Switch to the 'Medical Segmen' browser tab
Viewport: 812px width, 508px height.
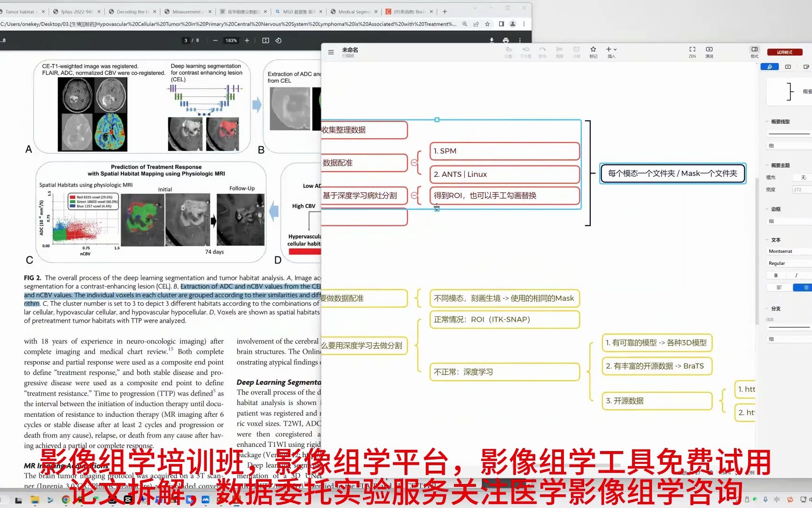click(353, 12)
